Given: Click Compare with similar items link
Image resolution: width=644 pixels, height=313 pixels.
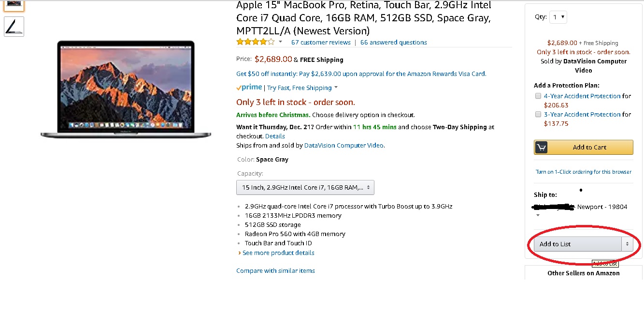Looking at the screenshot, I should coord(275,270).
